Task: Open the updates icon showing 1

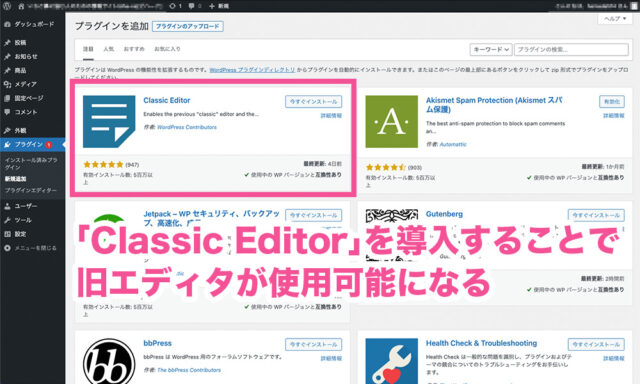Action: click(176, 6)
